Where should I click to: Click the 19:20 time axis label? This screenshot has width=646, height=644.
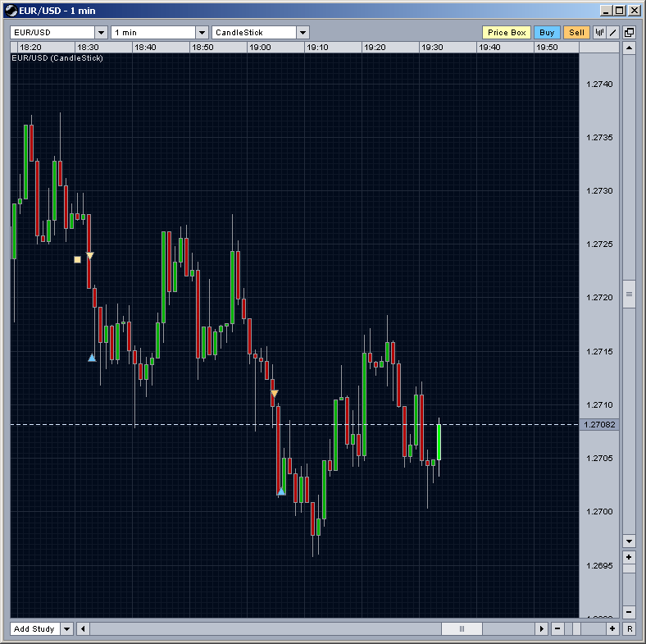pos(375,47)
